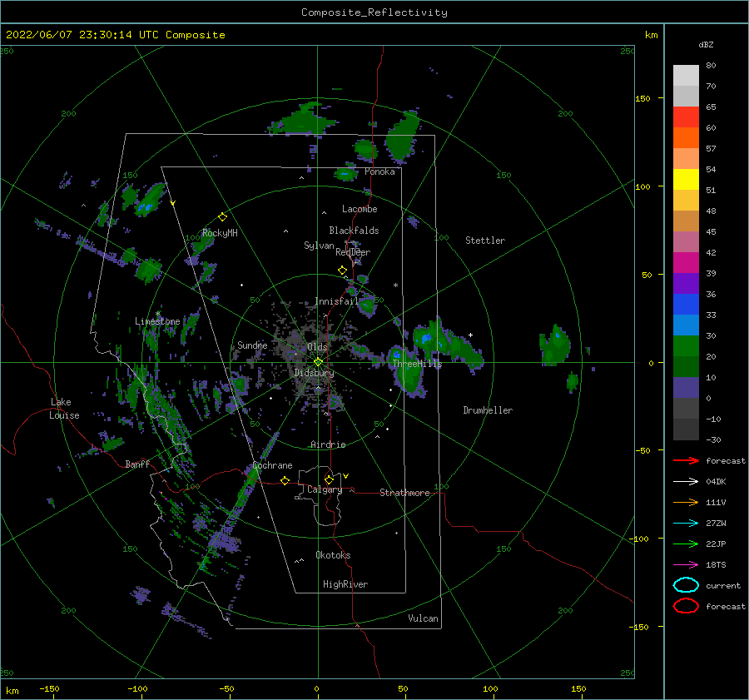Click the yellow diamond marker above Calgary
This screenshot has height=700, width=749.
[329, 479]
